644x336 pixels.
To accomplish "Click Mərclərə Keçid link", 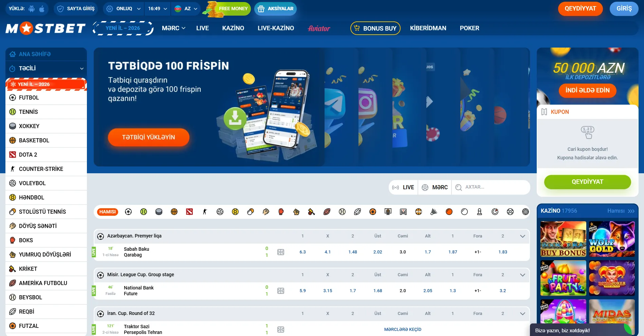I will 403,330.
